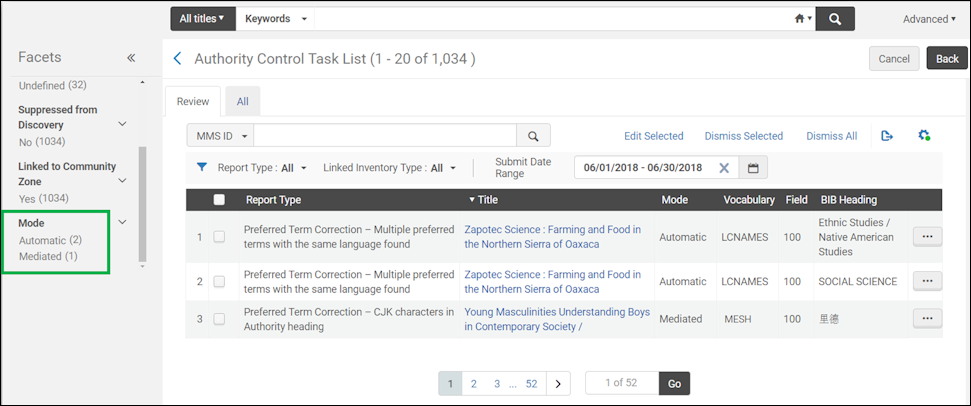The image size is (971, 406).
Task: Open Young Masculinities title link
Action: coord(557,319)
